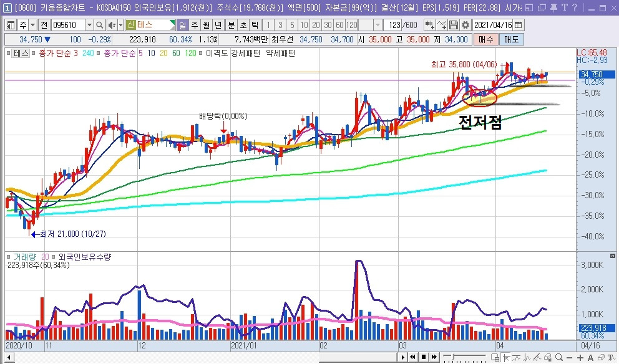619x364 pixels.
Task: Open the empty interval combo box dropdown
Action: (378, 25)
